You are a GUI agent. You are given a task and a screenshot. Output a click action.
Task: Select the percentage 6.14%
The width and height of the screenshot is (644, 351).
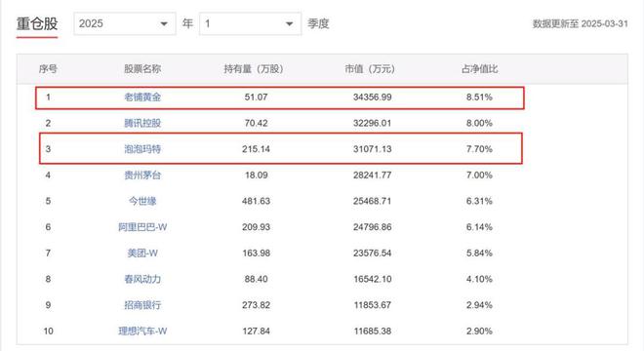[x=479, y=227]
